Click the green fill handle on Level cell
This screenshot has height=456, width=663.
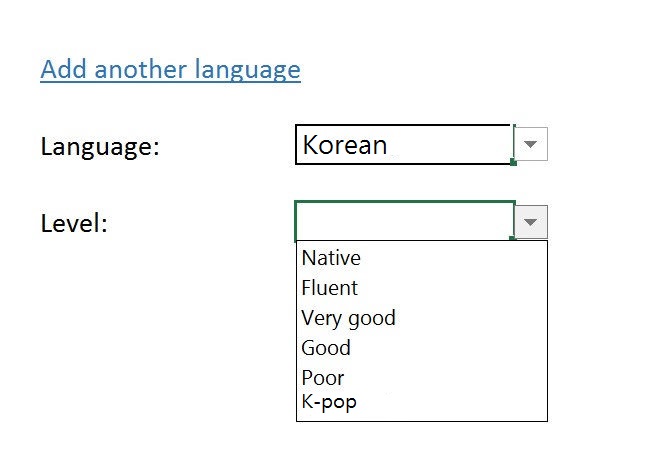[x=513, y=238]
